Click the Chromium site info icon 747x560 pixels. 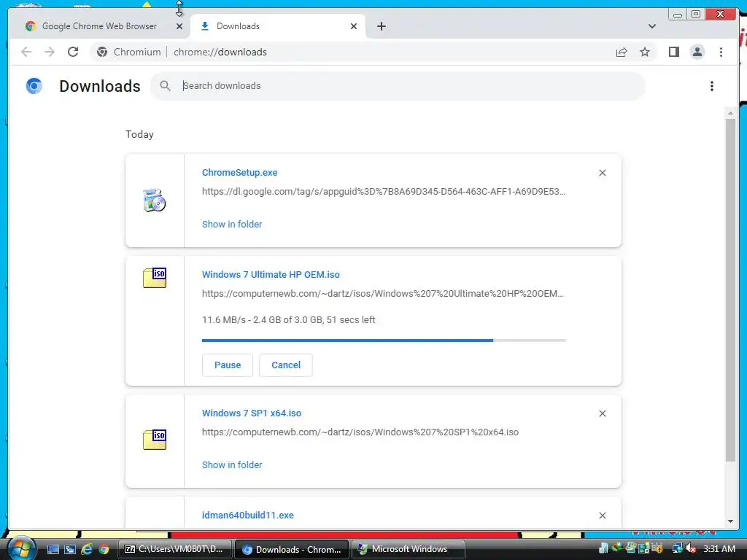point(102,52)
